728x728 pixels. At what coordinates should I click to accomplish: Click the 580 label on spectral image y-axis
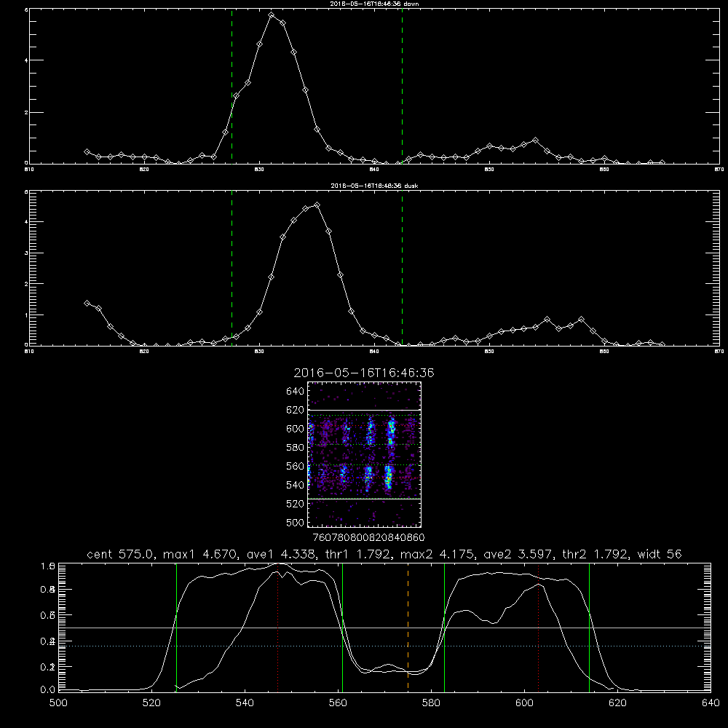(x=296, y=448)
